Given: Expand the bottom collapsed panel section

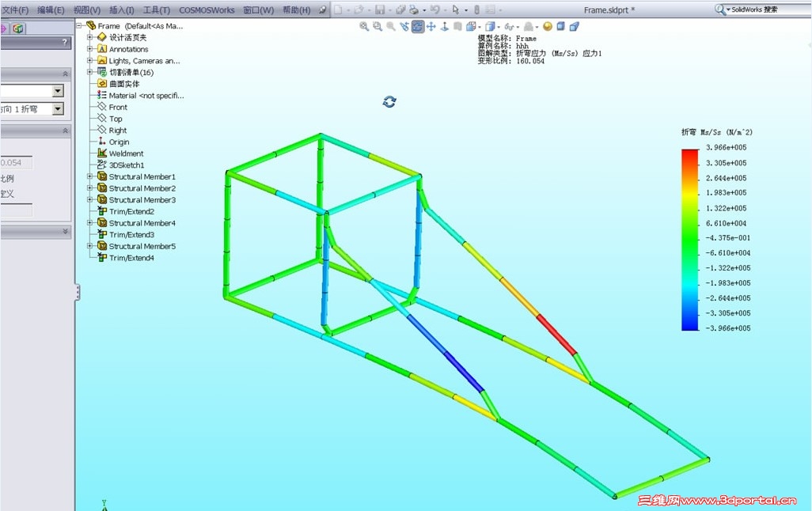Looking at the screenshot, I should pos(65,231).
